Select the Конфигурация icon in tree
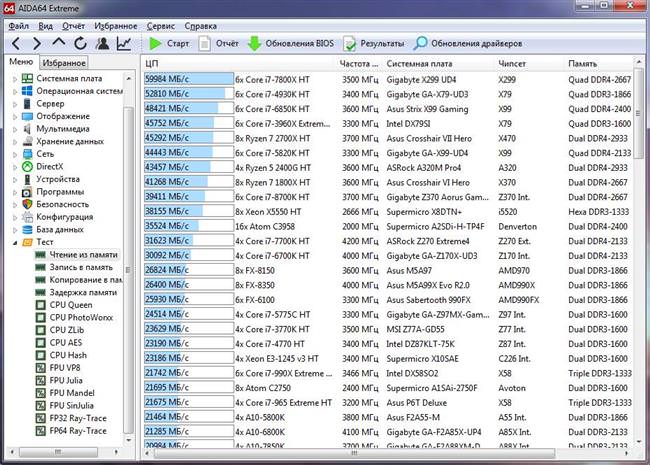650x465 pixels. (x=27, y=217)
